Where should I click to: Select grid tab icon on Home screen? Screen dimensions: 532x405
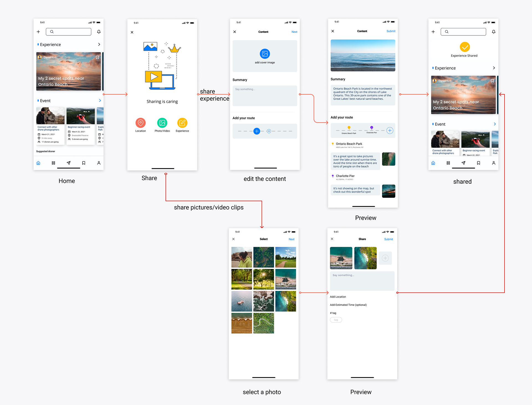point(53,163)
